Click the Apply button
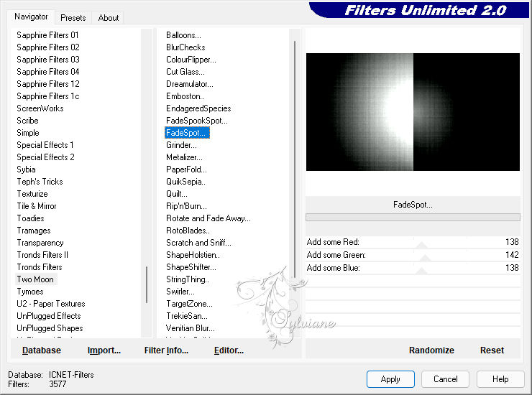Image resolution: width=532 pixels, height=395 pixels. [390, 379]
